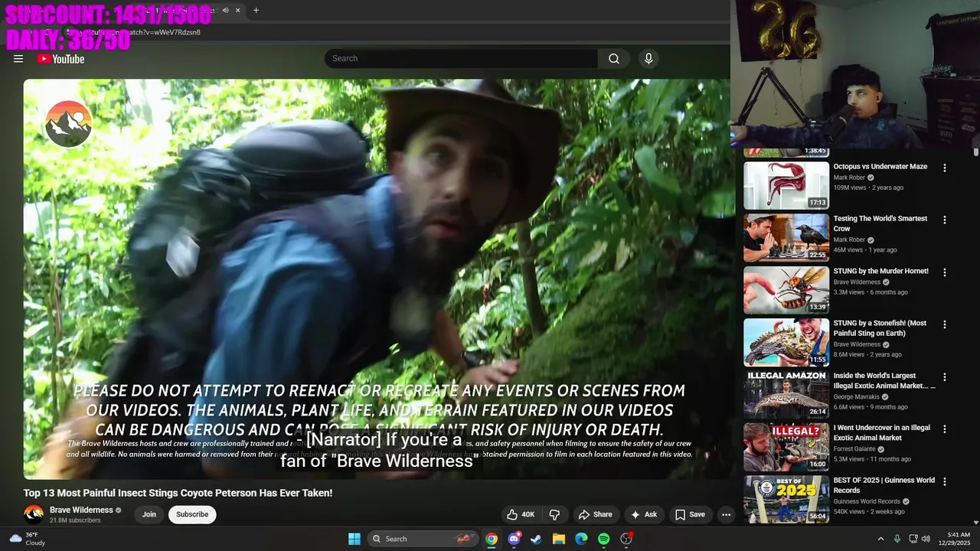Start voice search with the microphone icon
The height and width of the screenshot is (551, 980).
pyautogui.click(x=648, y=58)
